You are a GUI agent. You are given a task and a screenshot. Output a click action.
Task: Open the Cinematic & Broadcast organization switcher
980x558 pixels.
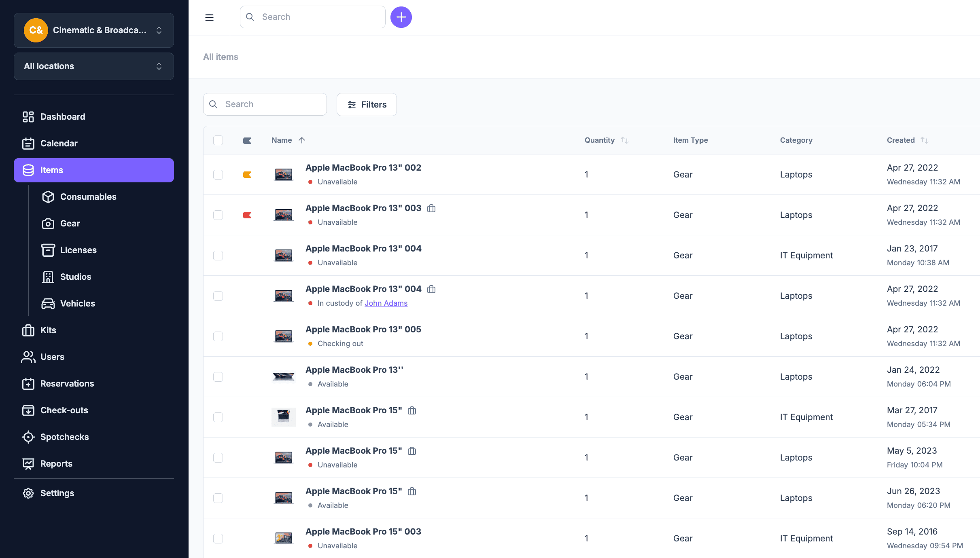click(94, 30)
